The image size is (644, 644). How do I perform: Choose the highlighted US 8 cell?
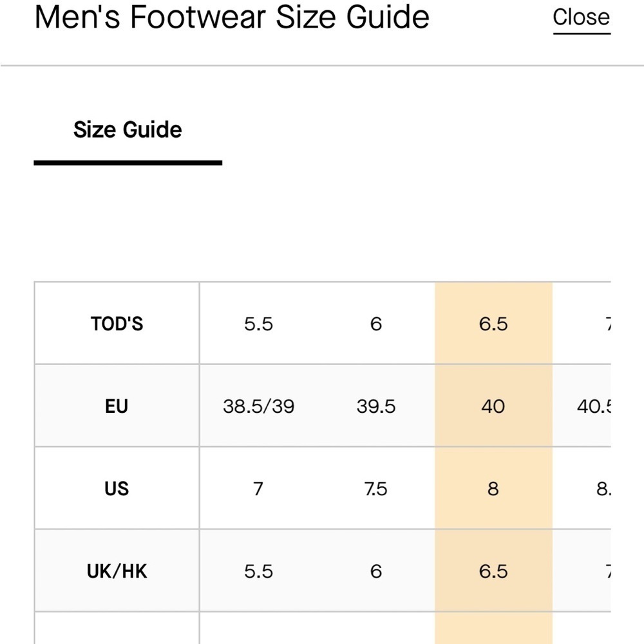493,489
